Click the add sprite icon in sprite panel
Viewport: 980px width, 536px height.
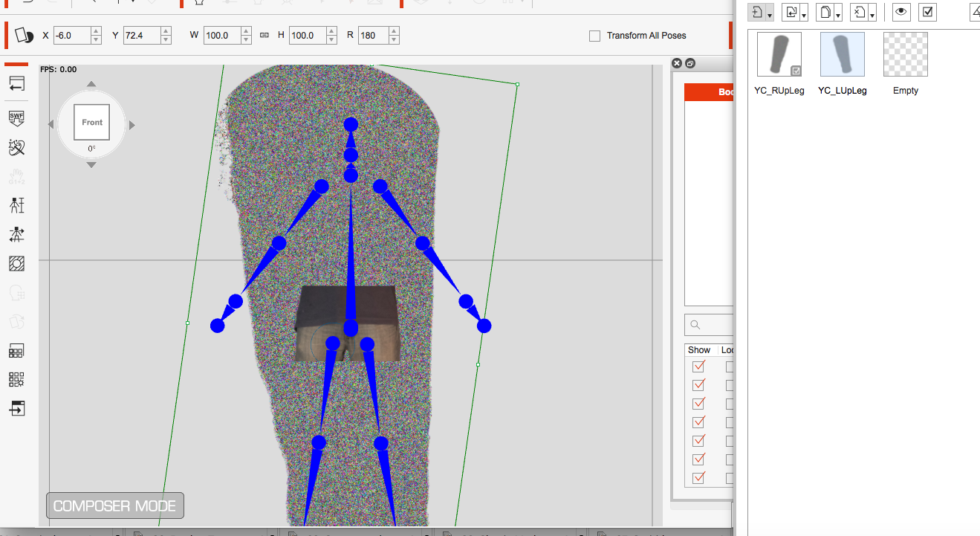pos(757,13)
